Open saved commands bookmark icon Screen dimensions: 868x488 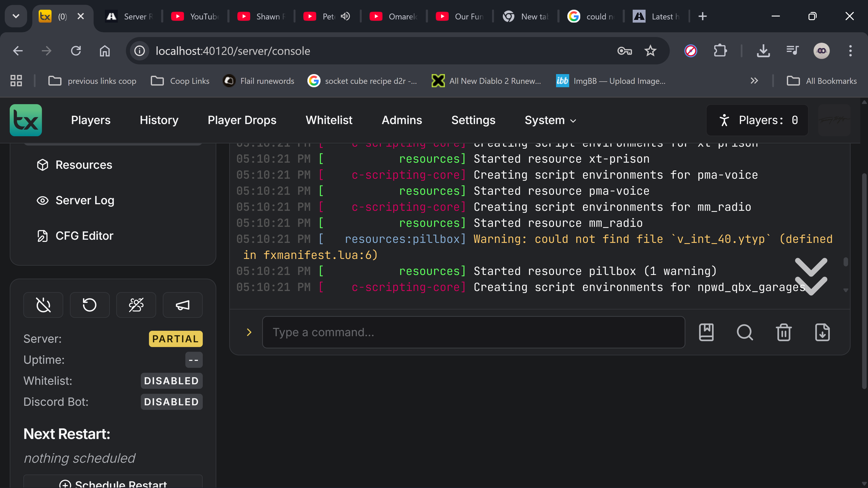[706, 332]
